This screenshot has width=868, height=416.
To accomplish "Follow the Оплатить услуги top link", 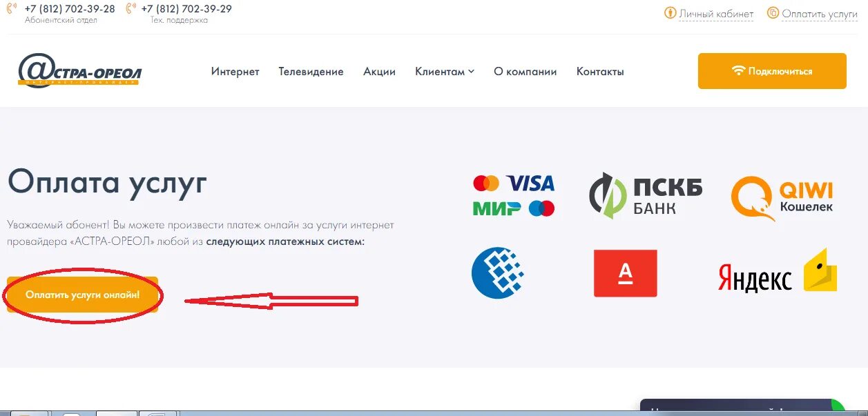I will coord(820,14).
